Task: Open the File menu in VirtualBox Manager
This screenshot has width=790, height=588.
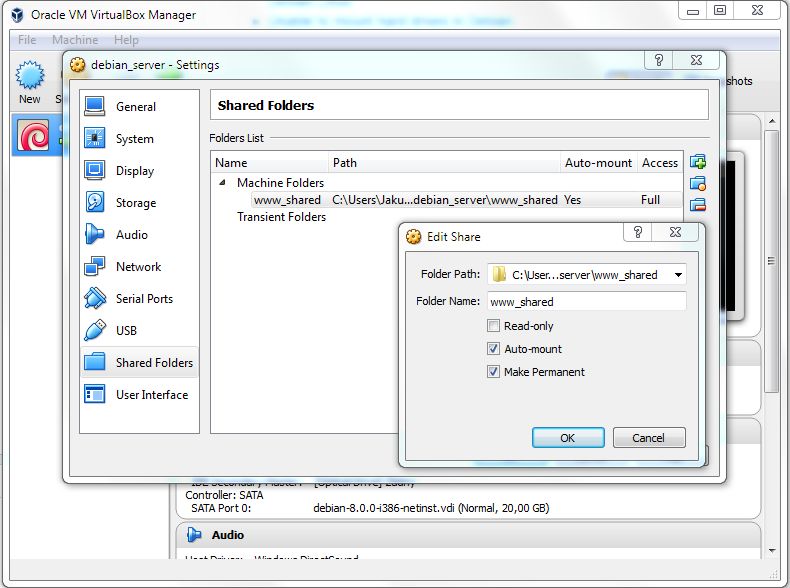Action: (x=27, y=40)
